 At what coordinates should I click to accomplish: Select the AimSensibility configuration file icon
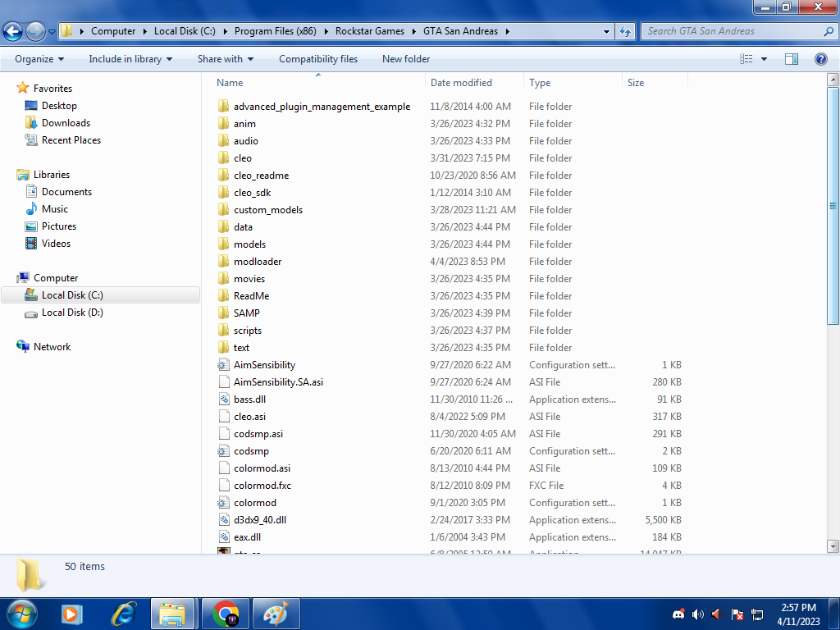point(223,365)
